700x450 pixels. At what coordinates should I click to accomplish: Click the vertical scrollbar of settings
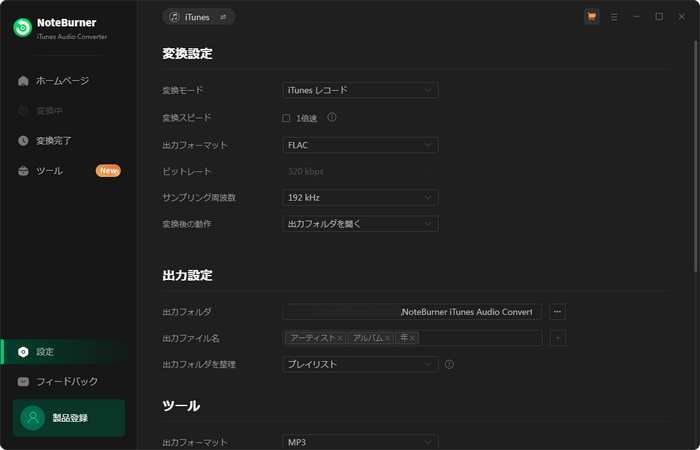[x=696, y=156]
